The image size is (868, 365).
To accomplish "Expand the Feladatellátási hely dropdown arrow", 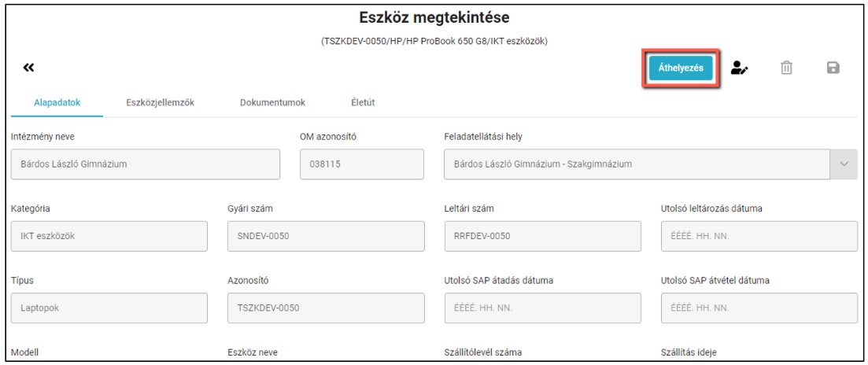I will point(844,164).
